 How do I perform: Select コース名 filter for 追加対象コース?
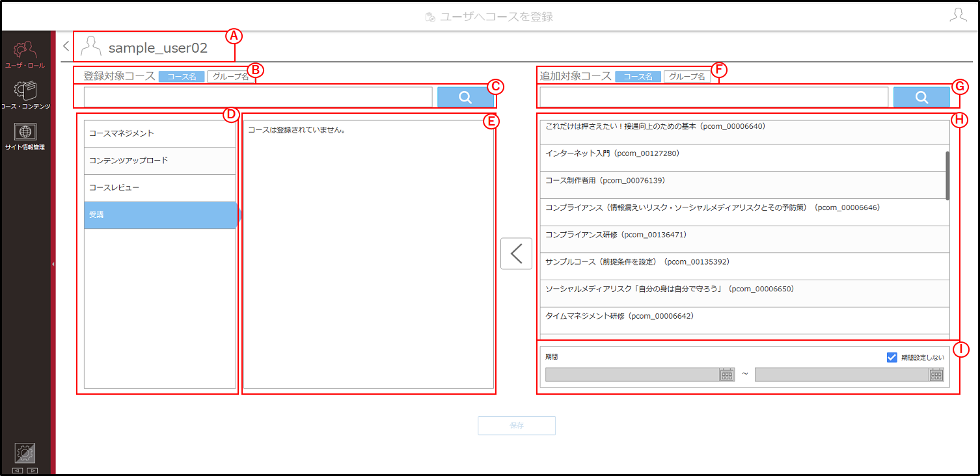pos(638,77)
